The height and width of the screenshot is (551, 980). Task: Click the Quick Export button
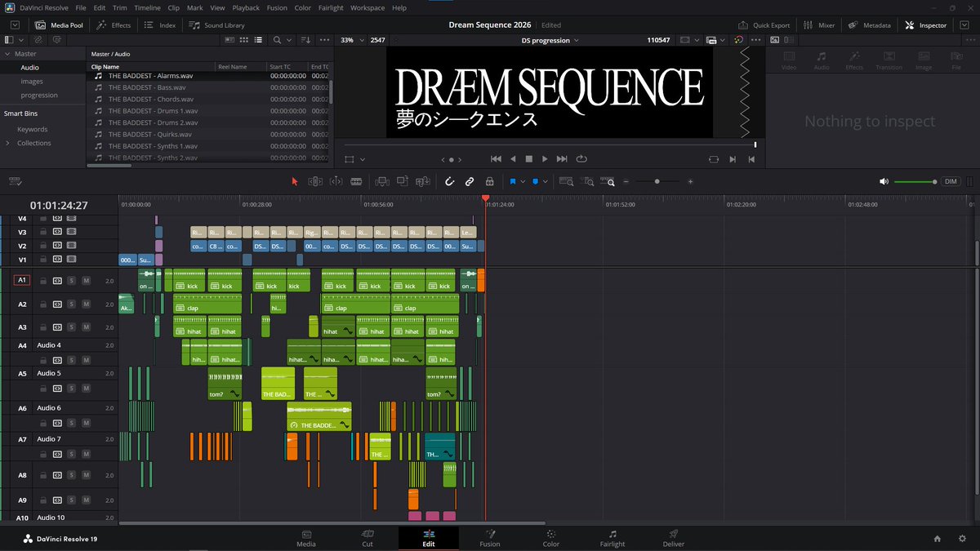tap(764, 25)
